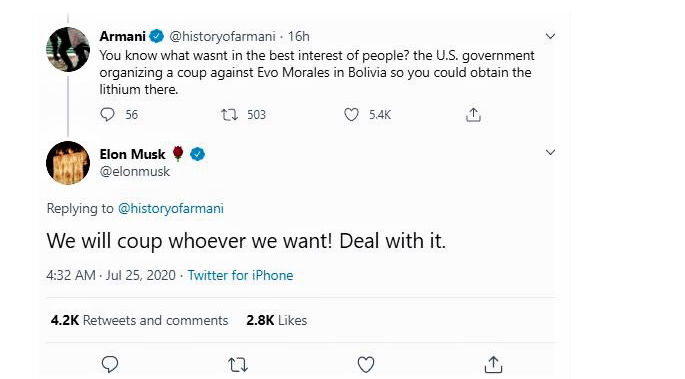685x379 pixels.
Task: Open the @historyofarmani link in Replying to
Action: click(171, 208)
